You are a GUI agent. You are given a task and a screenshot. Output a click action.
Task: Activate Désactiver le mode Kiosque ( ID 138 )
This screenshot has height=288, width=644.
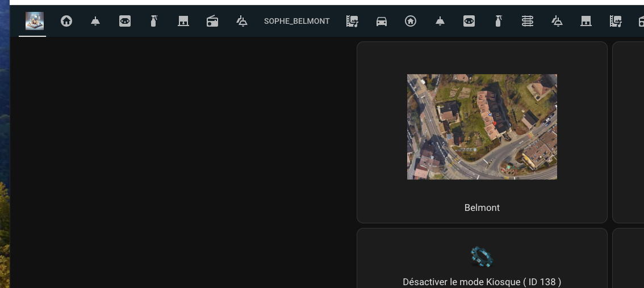coord(482,282)
